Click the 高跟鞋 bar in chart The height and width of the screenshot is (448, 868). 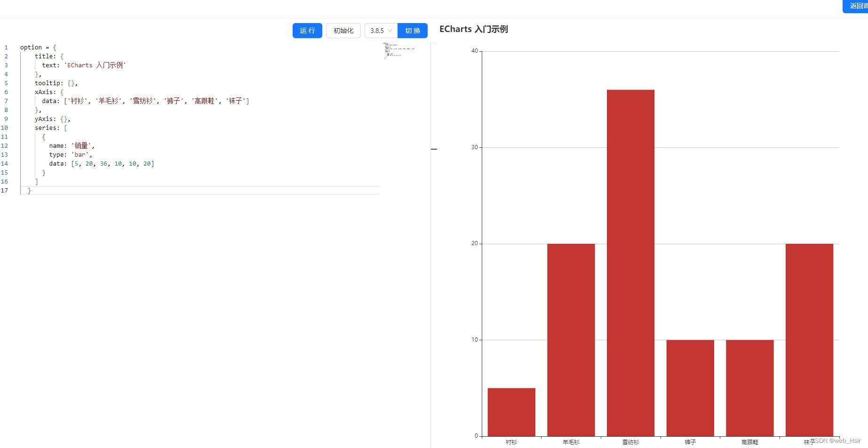tap(750, 388)
